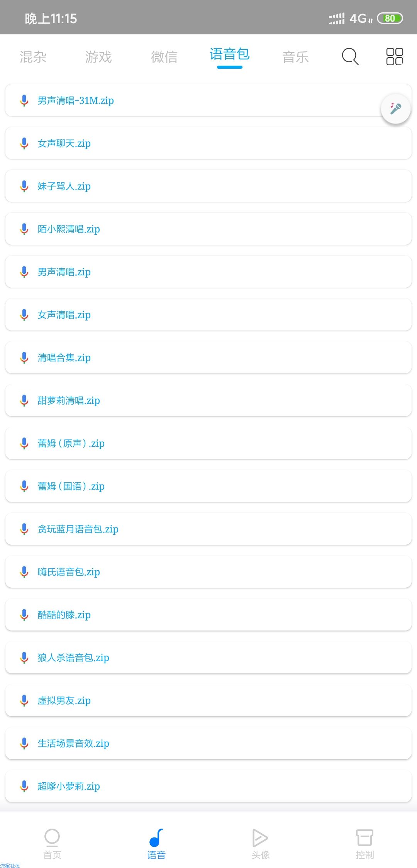The image size is (417, 868).
Task: Select 陌小熙清唱.zip from the list
Action: pos(208,229)
